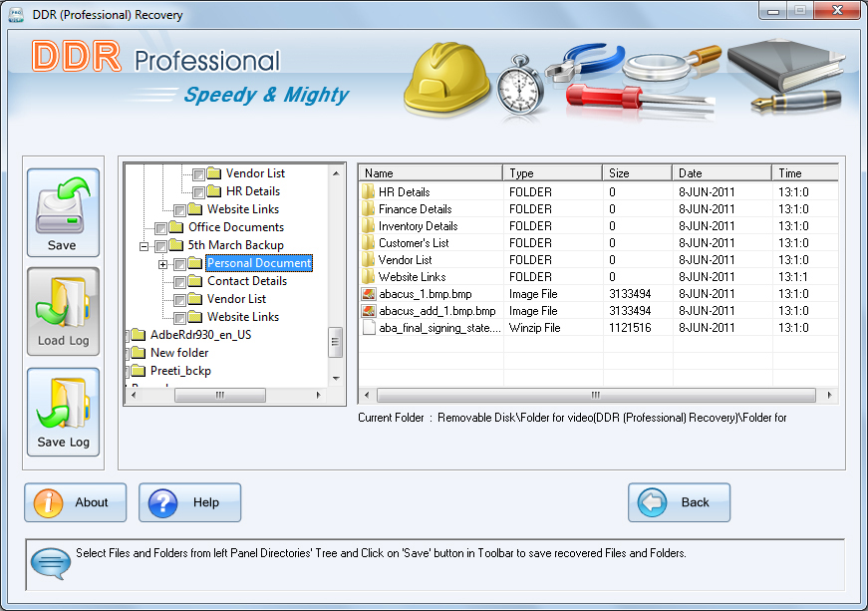868x611 pixels.
Task: Select Preeti_bckp in directory tree
Action: coord(180,371)
